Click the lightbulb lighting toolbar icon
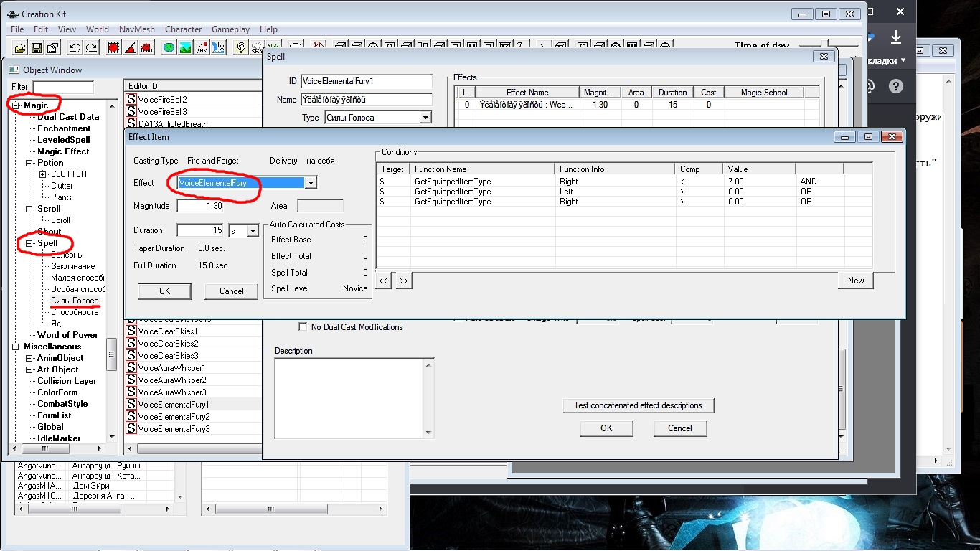The height and width of the screenshot is (551, 980). (x=241, y=48)
